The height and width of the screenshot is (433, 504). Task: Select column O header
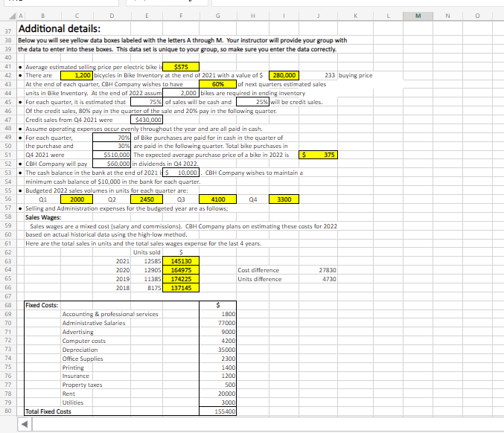(477, 16)
